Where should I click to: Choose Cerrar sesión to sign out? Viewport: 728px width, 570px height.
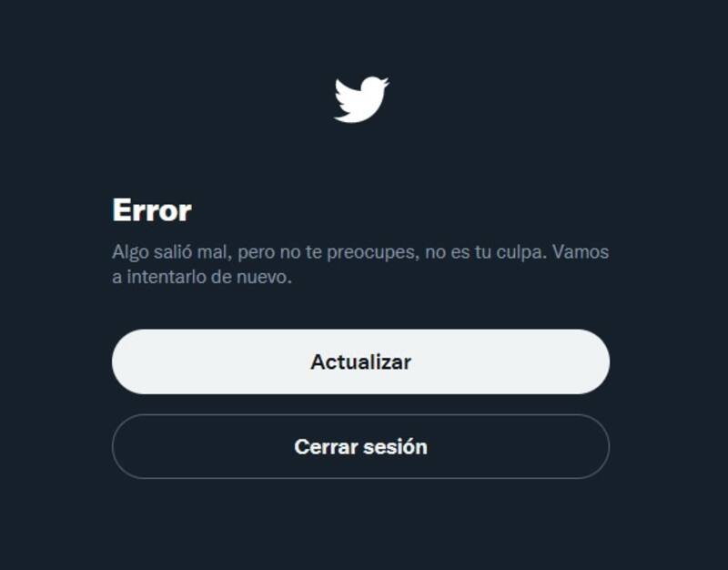pos(360,446)
